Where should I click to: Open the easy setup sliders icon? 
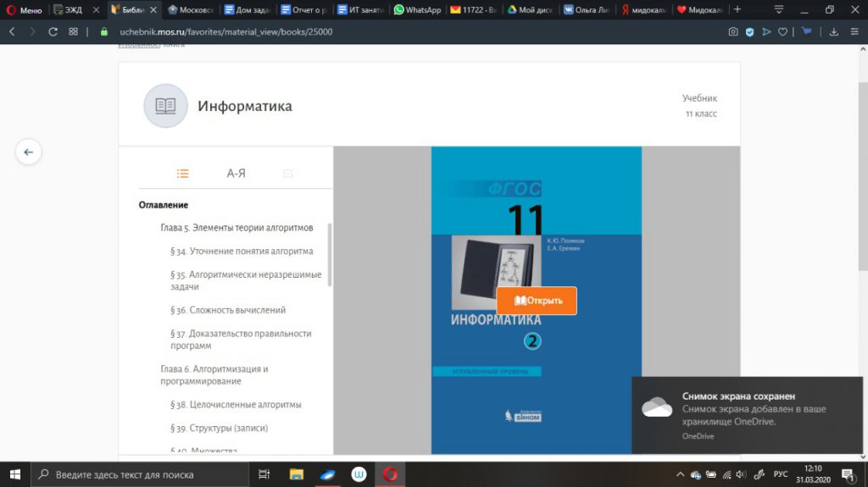click(x=854, y=32)
